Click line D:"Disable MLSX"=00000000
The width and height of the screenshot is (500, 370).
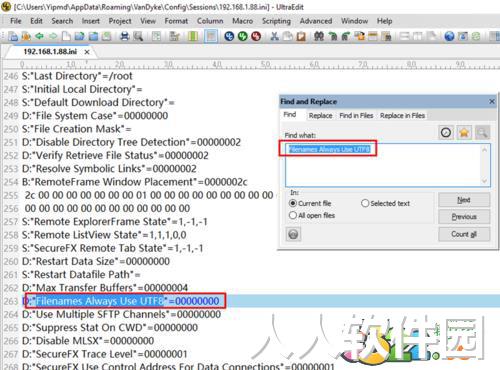click(88, 341)
